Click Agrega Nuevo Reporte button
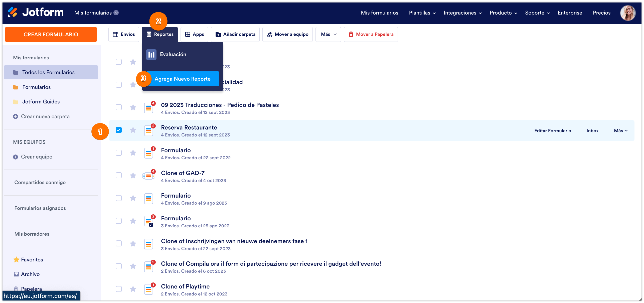The height and width of the screenshot is (303, 644). 183,79
